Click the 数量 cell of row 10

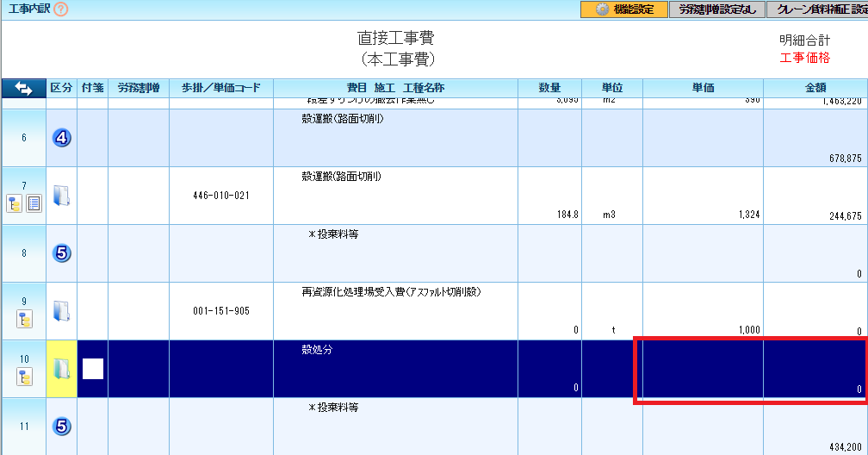[x=549, y=369]
